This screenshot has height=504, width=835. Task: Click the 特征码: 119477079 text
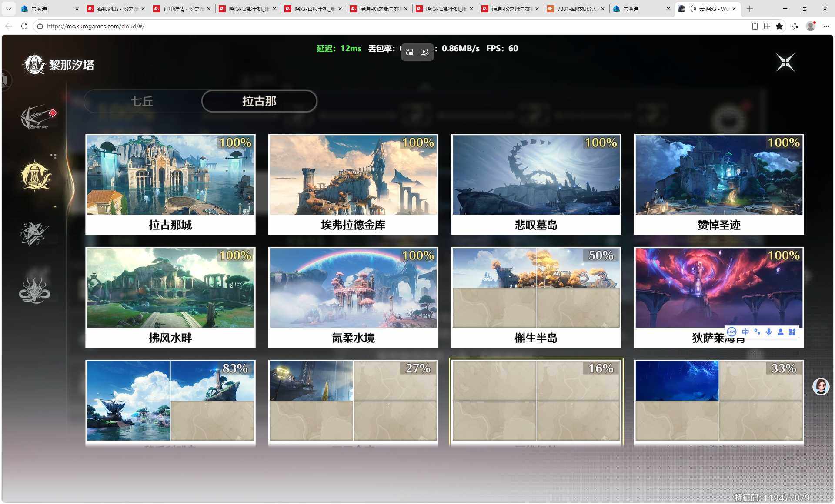click(x=772, y=497)
